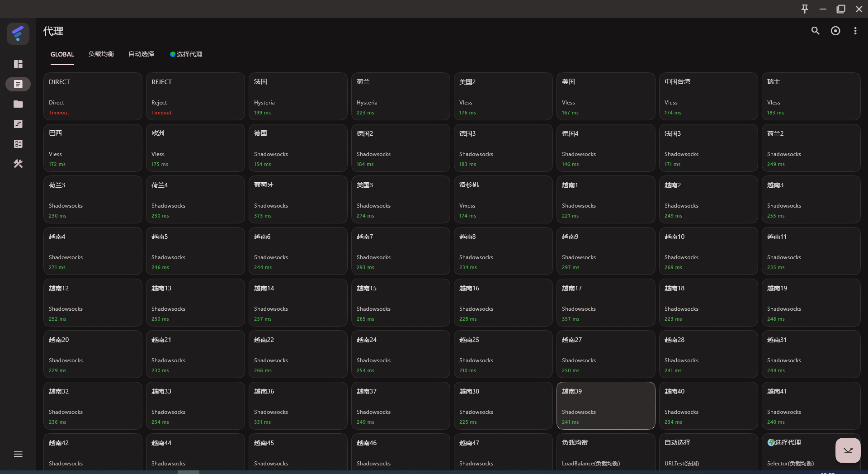
Task: Open the 选择代理 tab
Action: pyautogui.click(x=186, y=54)
